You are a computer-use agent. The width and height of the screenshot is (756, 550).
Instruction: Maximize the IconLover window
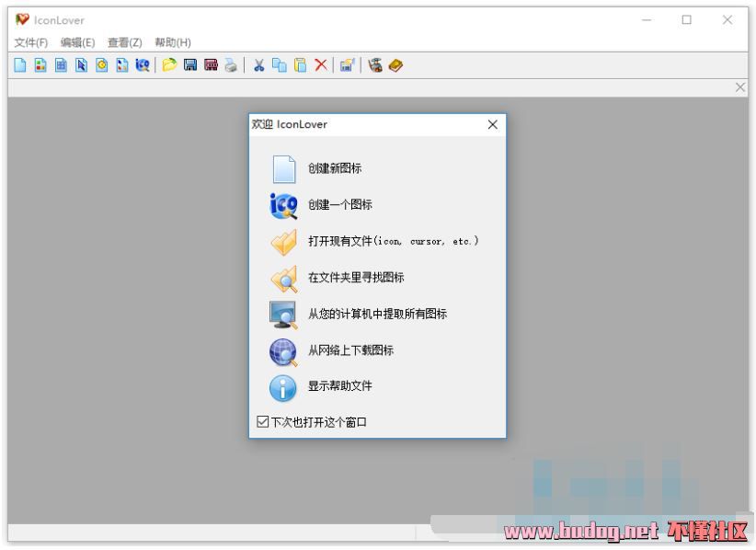click(687, 19)
